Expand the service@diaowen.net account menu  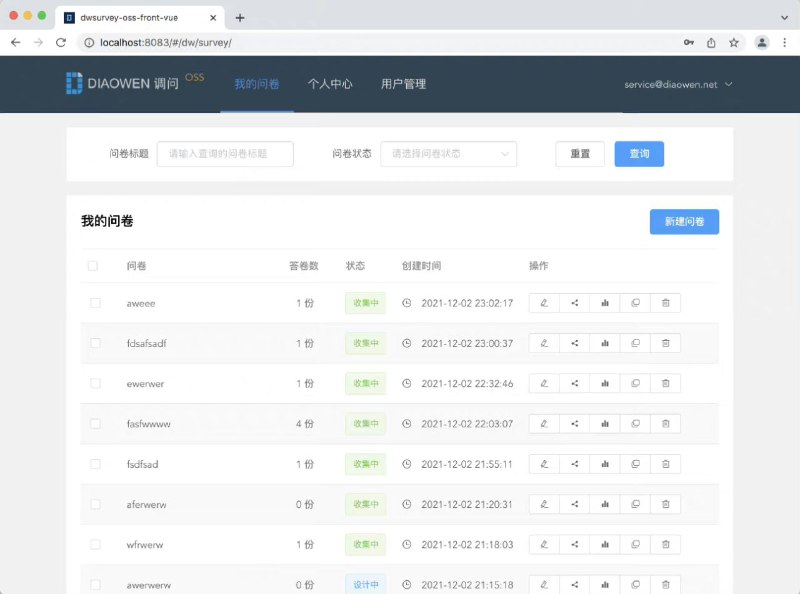click(x=678, y=85)
